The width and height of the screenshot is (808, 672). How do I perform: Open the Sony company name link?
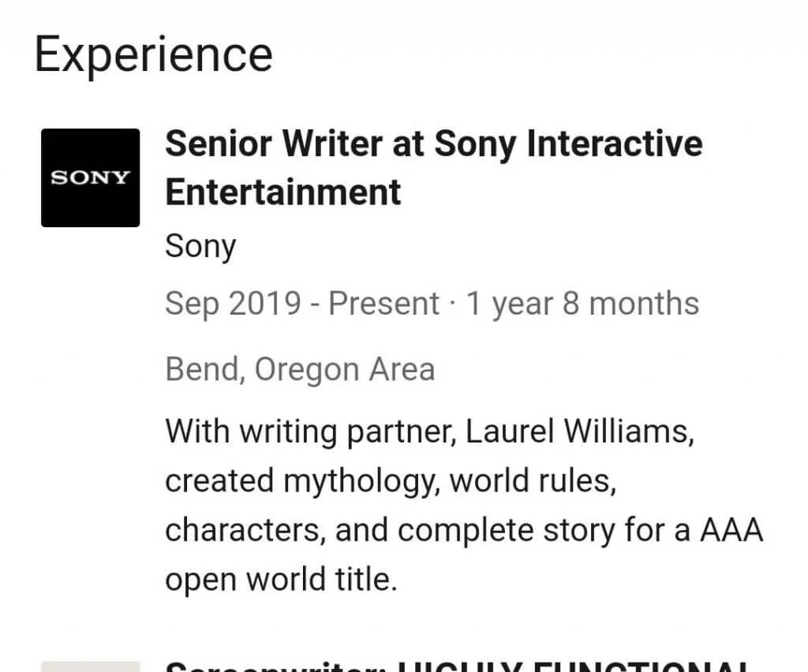pos(200,247)
